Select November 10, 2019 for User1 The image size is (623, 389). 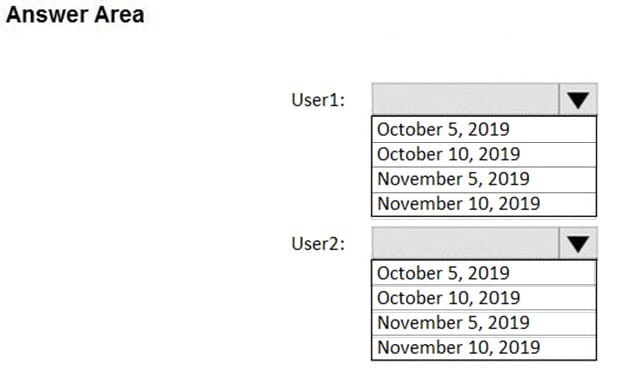pyautogui.click(x=484, y=204)
